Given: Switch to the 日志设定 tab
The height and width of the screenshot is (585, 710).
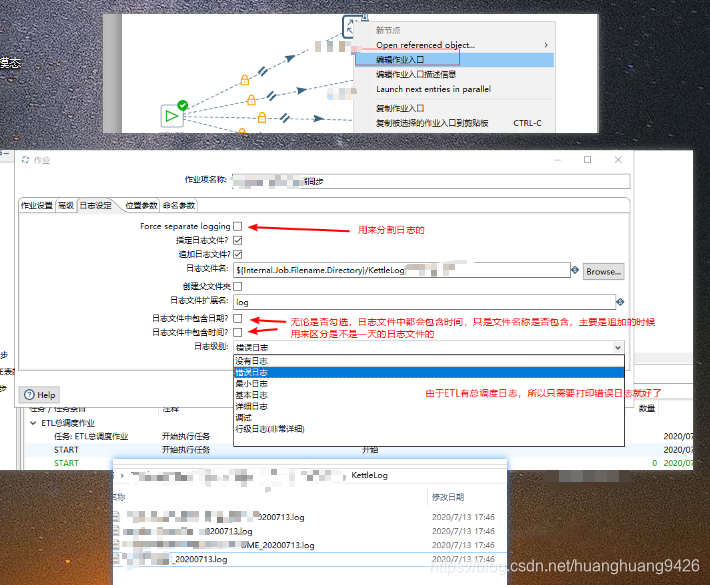Looking at the screenshot, I should (x=96, y=206).
